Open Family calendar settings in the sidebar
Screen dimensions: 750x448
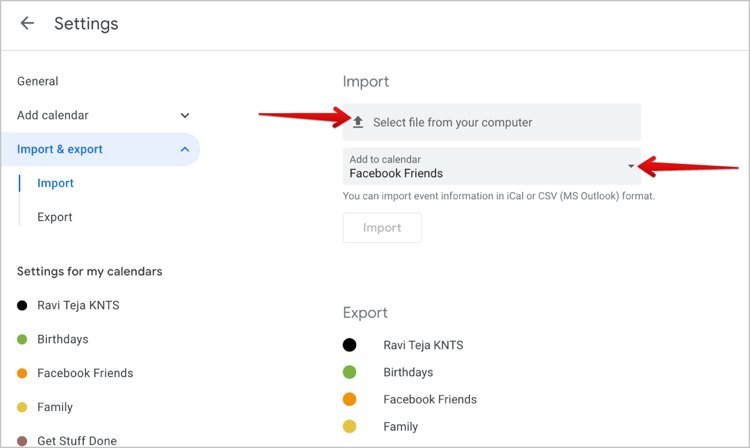[x=55, y=407]
